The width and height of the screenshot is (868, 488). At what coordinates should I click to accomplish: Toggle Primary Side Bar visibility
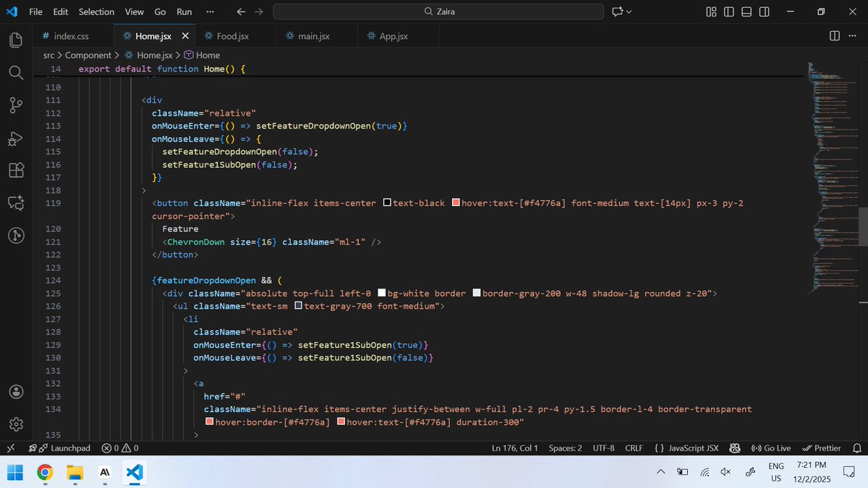pos(731,12)
